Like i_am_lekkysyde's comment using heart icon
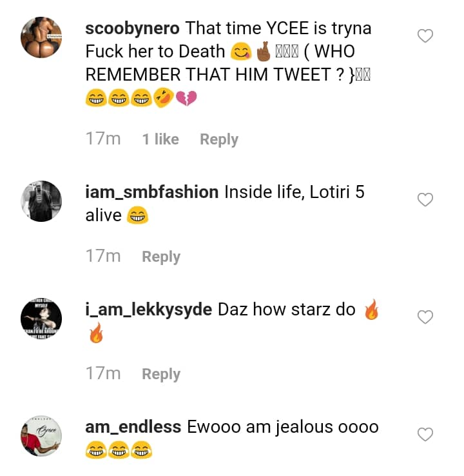 tap(425, 317)
